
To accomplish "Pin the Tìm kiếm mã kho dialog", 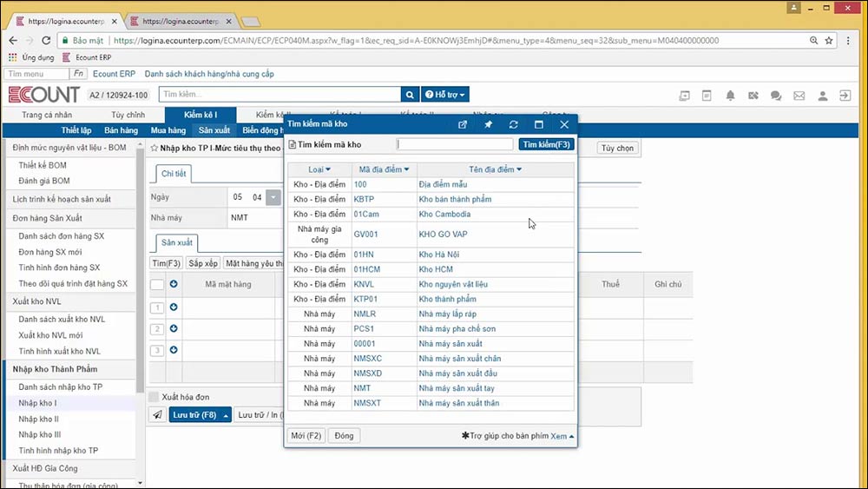I will tap(488, 124).
